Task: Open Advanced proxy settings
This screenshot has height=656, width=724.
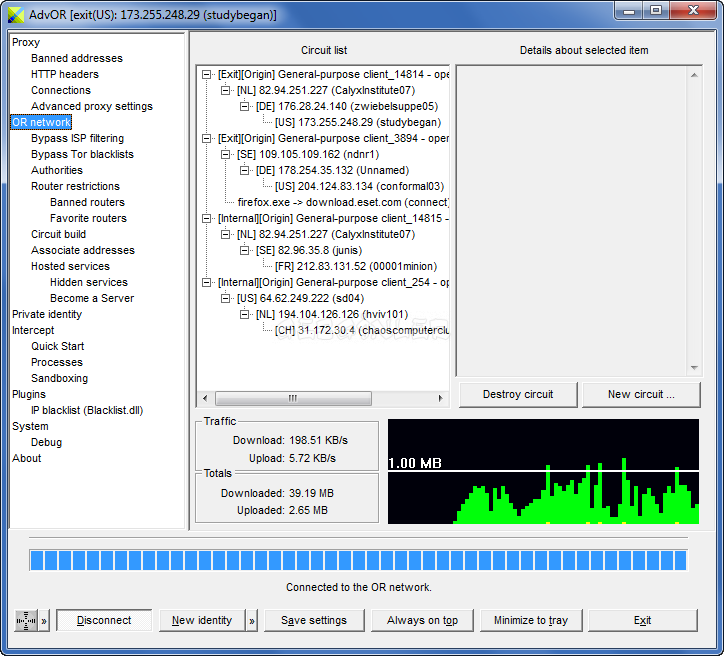Action: point(91,107)
